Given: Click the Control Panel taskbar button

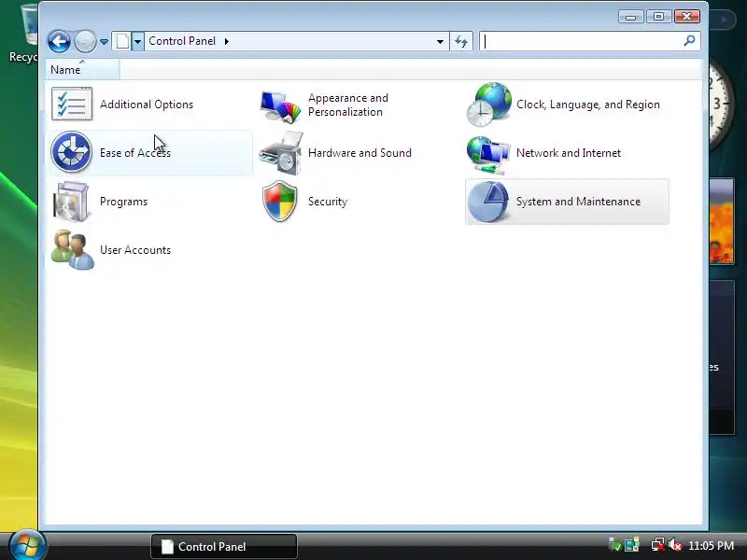Looking at the screenshot, I should (x=224, y=546).
